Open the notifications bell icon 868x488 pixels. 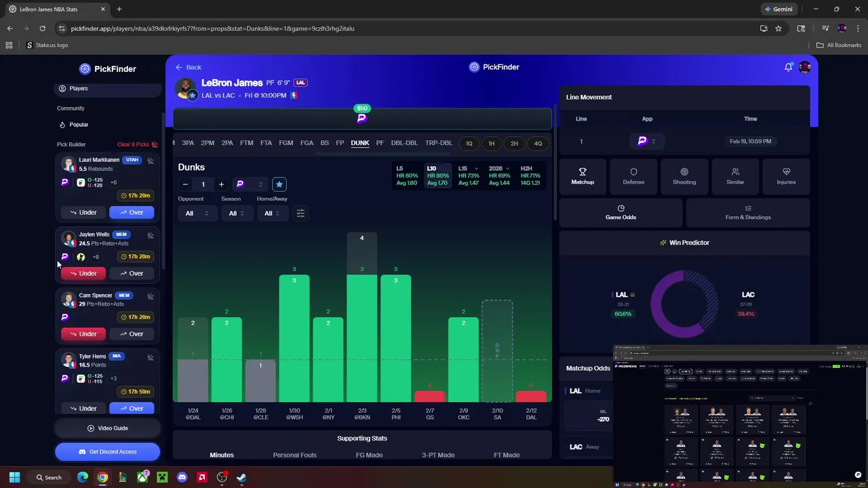(x=788, y=67)
